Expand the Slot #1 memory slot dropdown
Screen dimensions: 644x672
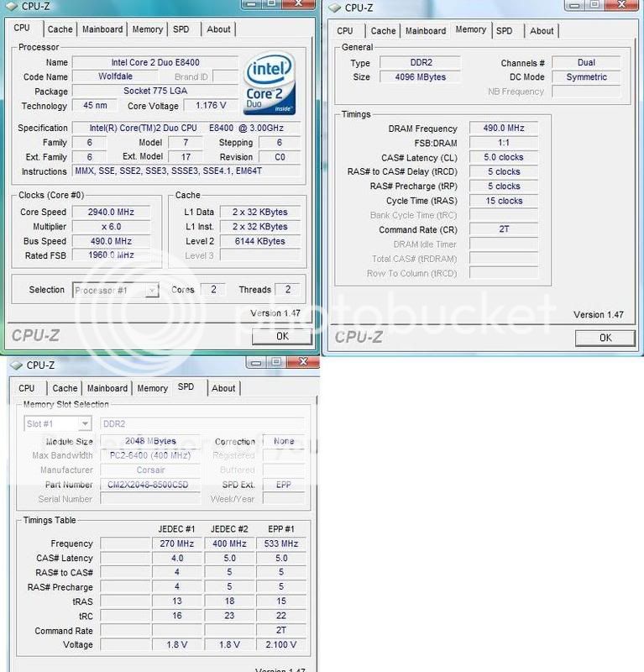84,424
